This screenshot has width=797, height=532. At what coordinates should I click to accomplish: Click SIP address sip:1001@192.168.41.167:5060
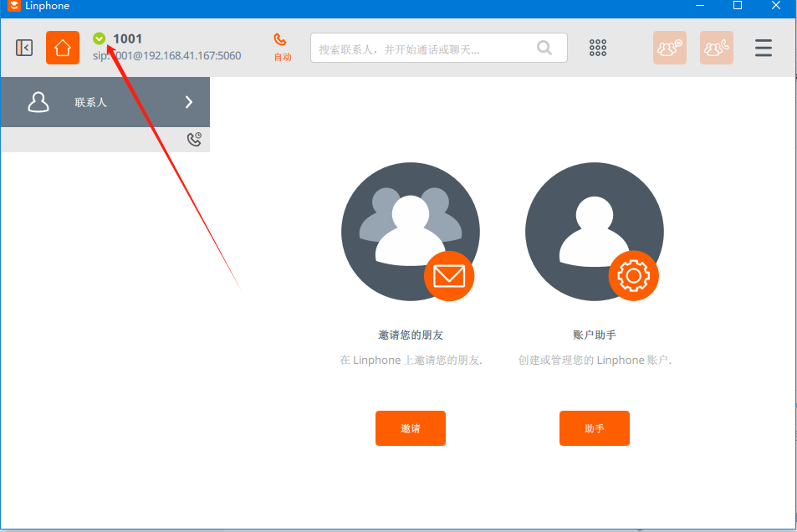[x=166, y=55]
